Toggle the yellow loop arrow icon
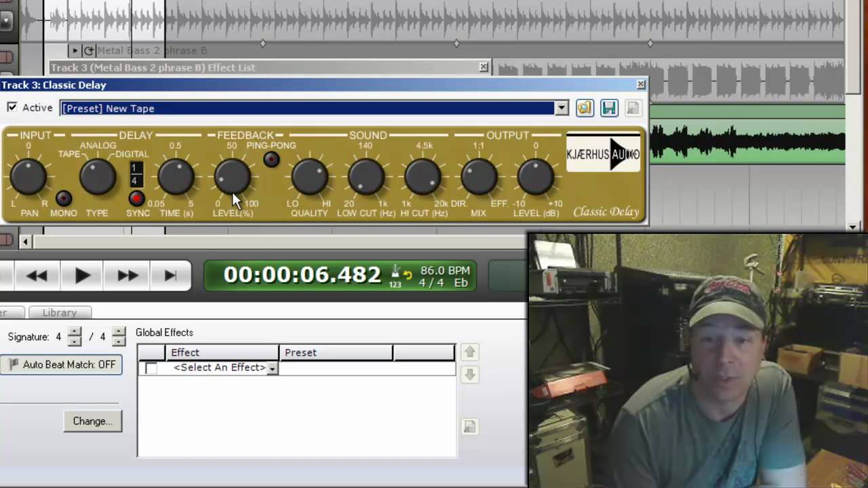868x488 pixels. [x=408, y=274]
